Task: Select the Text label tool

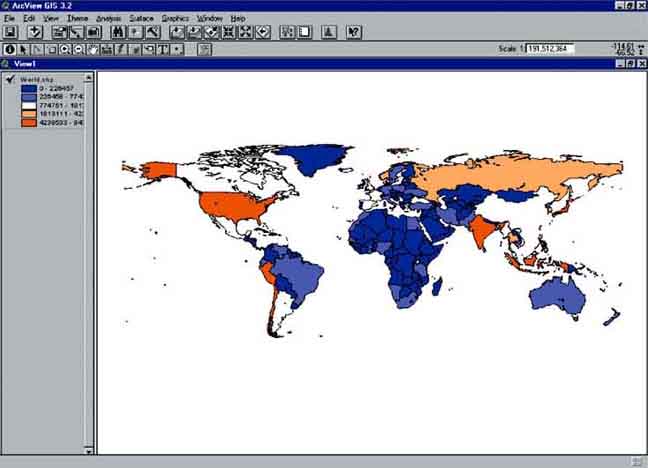Action: pos(163,49)
